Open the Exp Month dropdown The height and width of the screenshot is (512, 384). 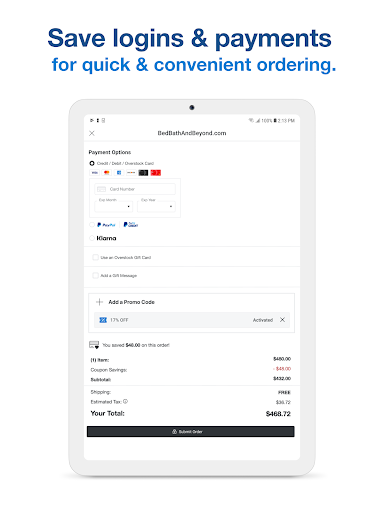pyautogui.click(x=114, y=206)
